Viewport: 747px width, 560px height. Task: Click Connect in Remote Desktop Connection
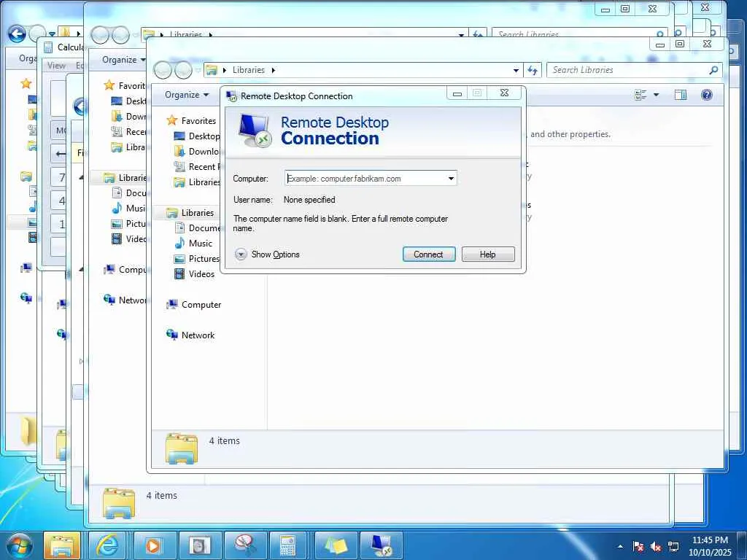(429, 254)
